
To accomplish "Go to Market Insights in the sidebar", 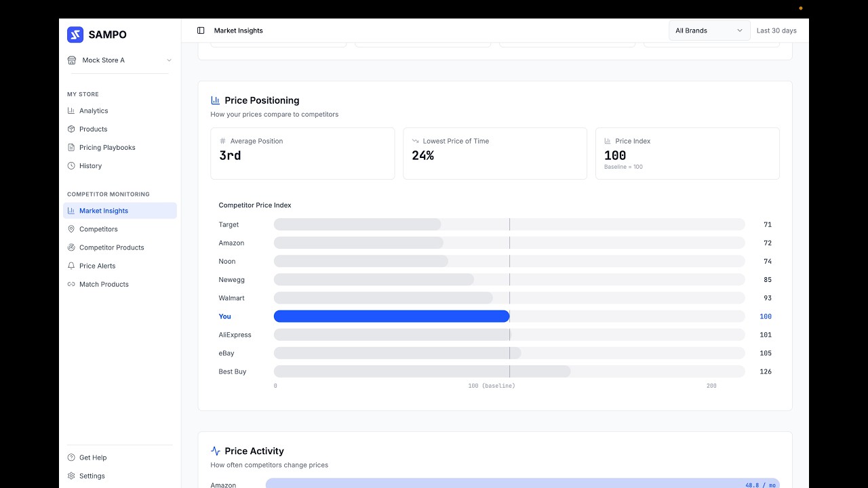I will pos(120,211).
